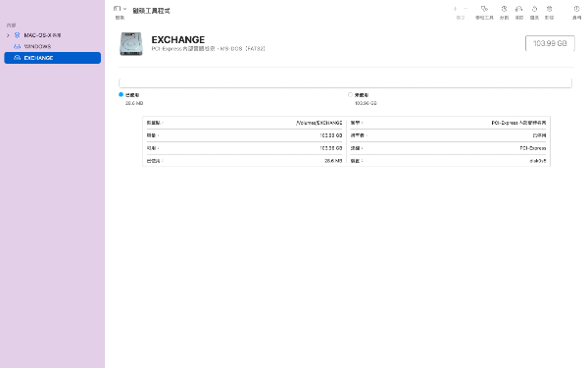Screen dimensions: 588x368
Task: Unmount the EXCHANGE volume via toolbar
Action: [549, 12]
